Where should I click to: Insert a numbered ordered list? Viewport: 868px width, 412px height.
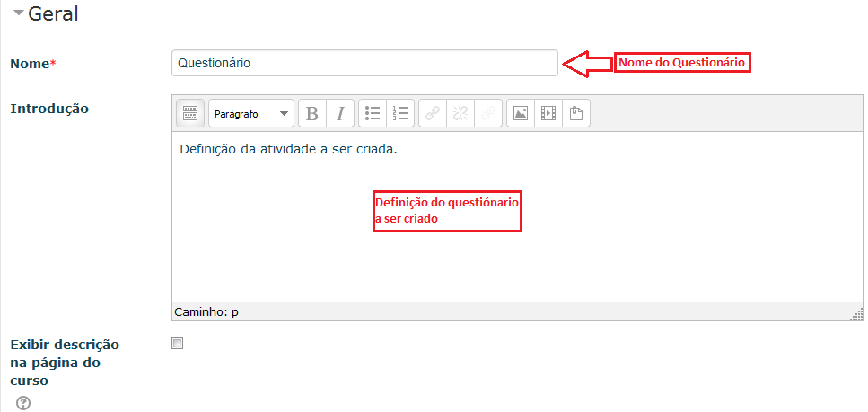tap(400, 113)
